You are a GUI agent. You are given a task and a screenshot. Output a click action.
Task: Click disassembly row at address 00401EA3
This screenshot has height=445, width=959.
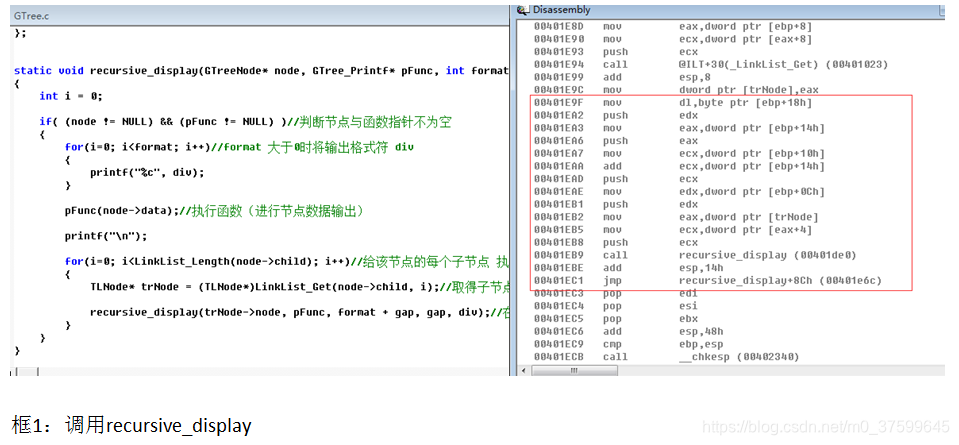click(679, 128)
